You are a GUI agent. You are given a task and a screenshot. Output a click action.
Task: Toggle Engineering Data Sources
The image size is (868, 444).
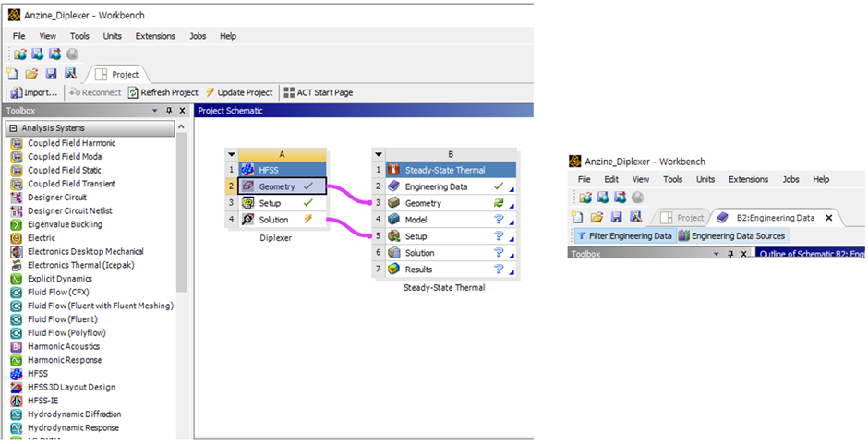point(731,235)
